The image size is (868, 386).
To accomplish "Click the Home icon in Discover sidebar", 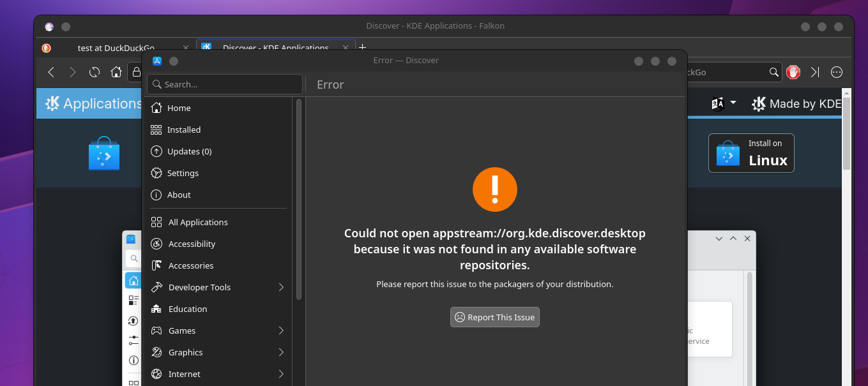I will click(x=156, y=108).
